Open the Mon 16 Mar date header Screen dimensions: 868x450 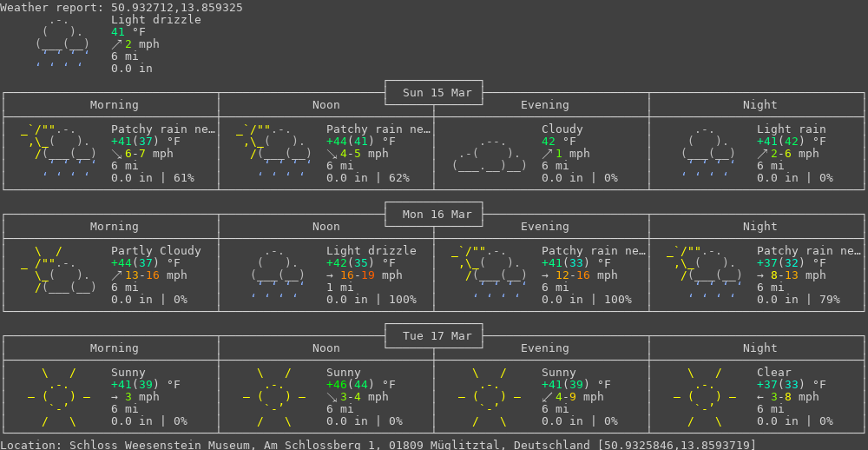[x=434, y=215]
